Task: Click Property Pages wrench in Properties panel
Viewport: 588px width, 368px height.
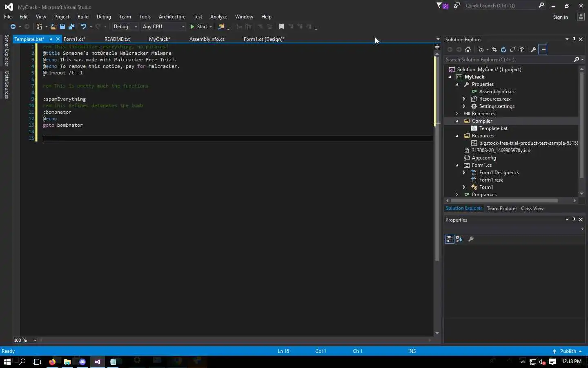Action: pos(471,239)
